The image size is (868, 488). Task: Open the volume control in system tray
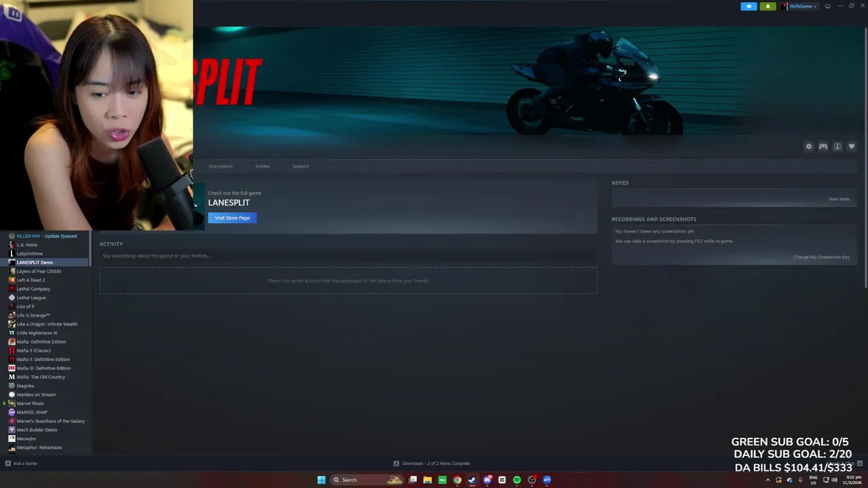(834, 480)
